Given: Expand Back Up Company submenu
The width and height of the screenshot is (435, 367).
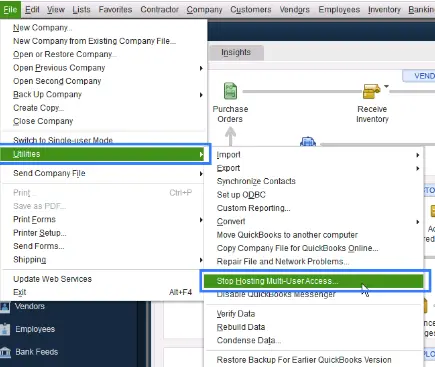Looking at the screenshot, I should [104, 94].
